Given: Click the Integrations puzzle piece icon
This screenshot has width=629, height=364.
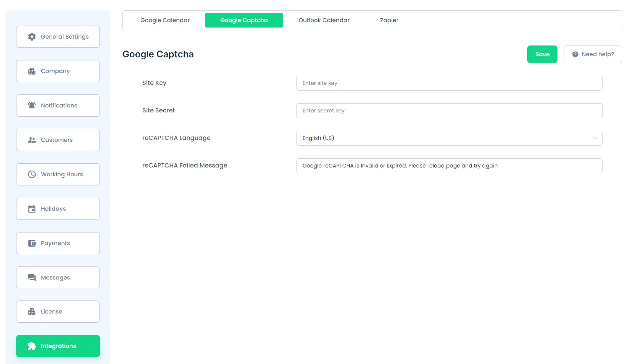Looking at the screenshot, I should pyautogui.click(x=32, y=346).
